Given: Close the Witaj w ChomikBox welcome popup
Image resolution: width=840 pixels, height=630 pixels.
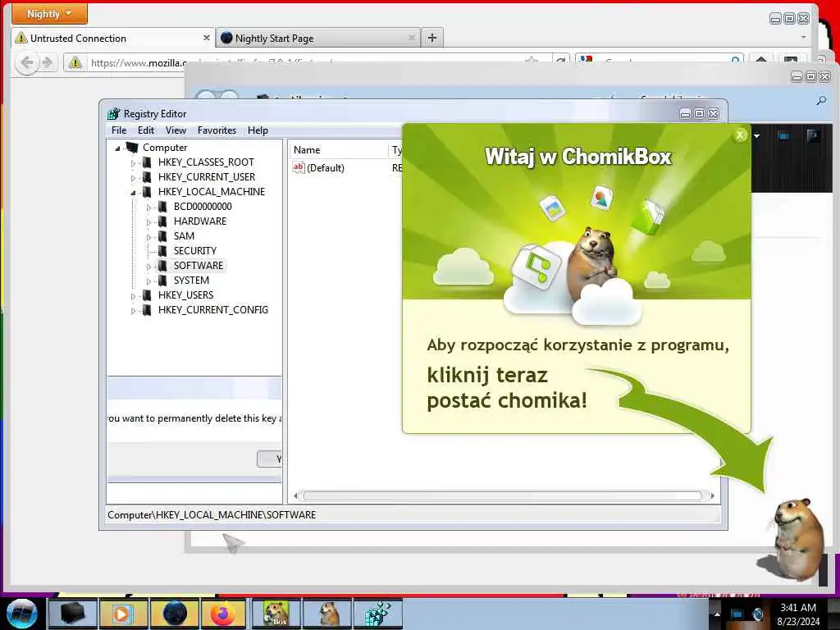Looking at the screenshot, I should (740, 135).
